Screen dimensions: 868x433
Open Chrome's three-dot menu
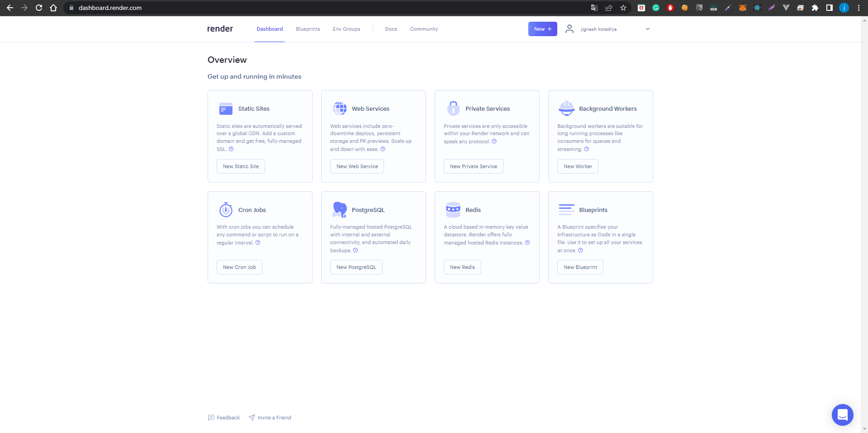(858, 8)
